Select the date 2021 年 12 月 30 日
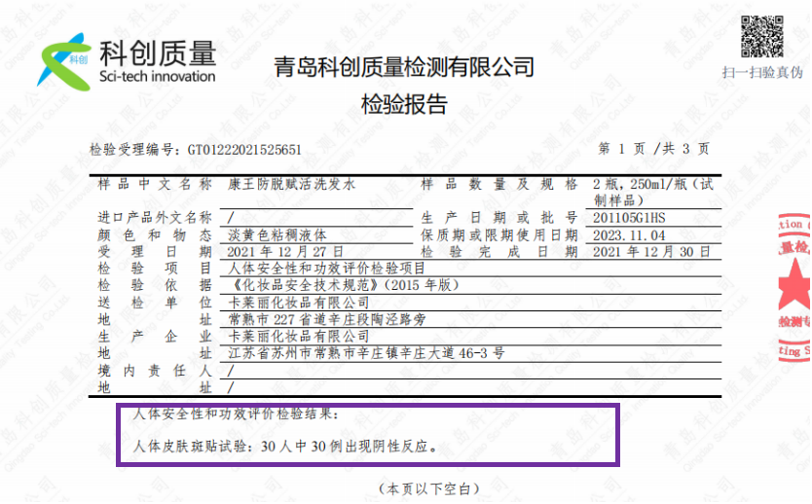812x504 pixels. point(651,252)
